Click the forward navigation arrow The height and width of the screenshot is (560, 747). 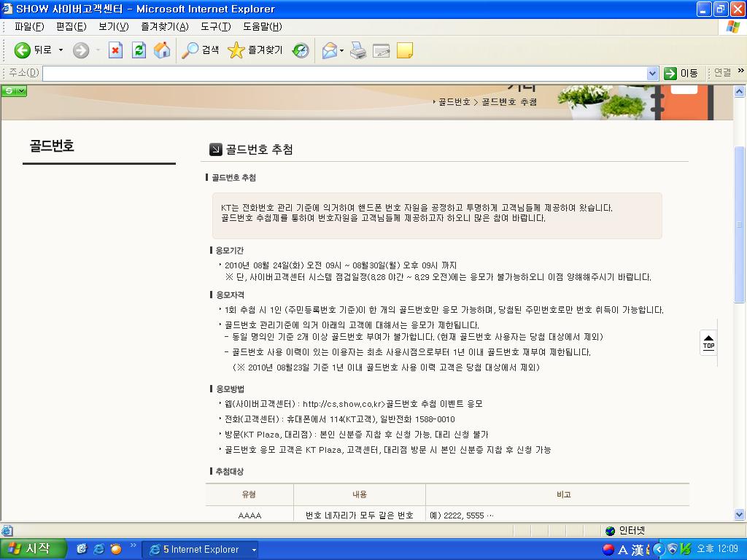[81, 50]
